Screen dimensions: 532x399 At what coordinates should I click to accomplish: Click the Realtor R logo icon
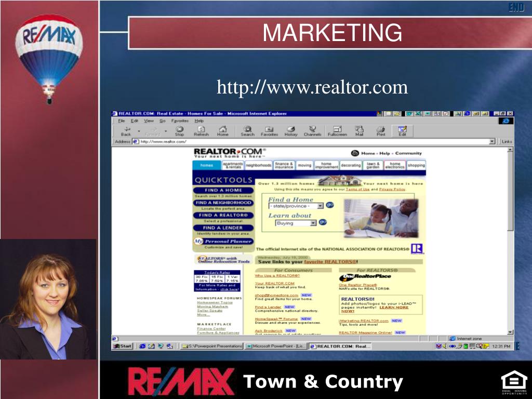[417, 249]
